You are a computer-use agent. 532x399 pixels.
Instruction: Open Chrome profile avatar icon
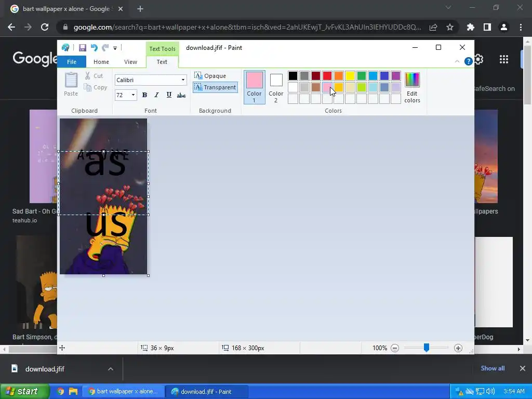tap(504, 27)
